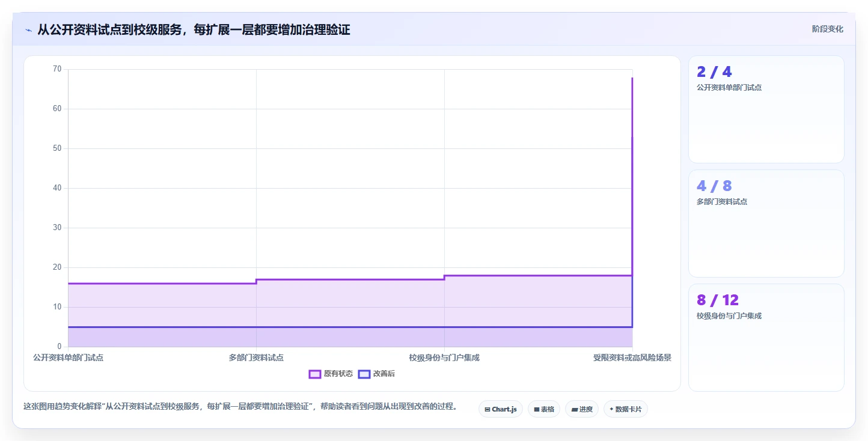The width and height of the screenshot is (868, 441).
Task: Click the y-axis value 70
Action: click(x=57, y=69)
